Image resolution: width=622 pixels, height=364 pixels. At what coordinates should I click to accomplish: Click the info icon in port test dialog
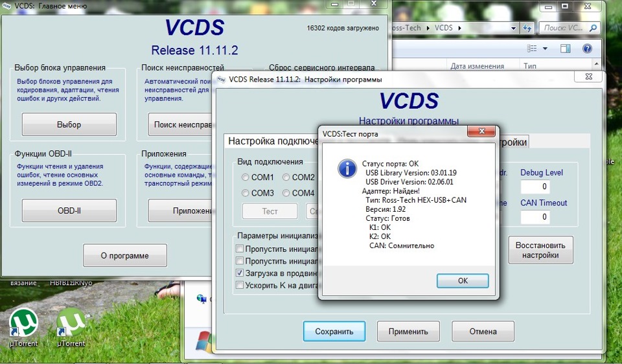click(x=347, y=168)
